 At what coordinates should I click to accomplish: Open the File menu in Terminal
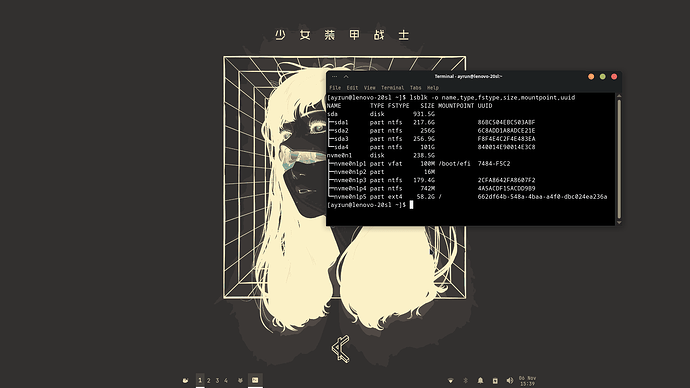click(335, 88)
